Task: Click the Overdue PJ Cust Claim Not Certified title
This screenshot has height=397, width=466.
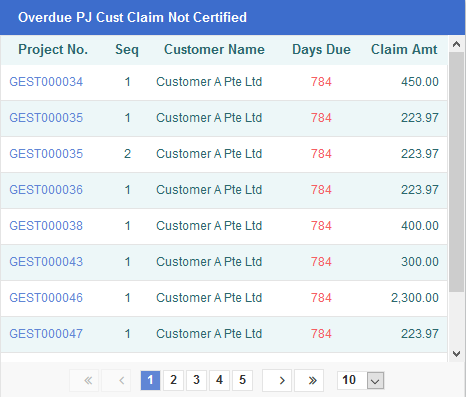Action: click(x=132, y=18)
